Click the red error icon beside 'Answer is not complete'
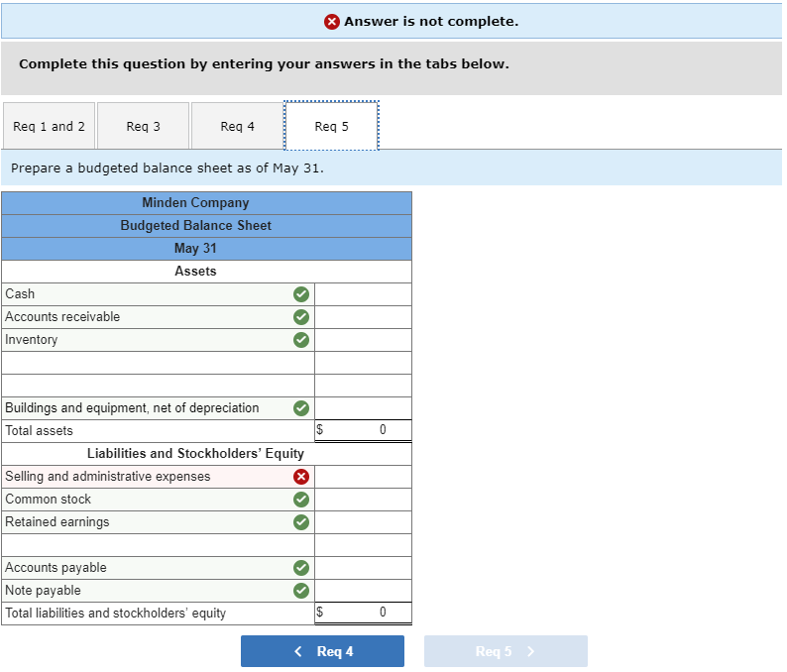This screenshot has width=787, height=672. (331, 22)
